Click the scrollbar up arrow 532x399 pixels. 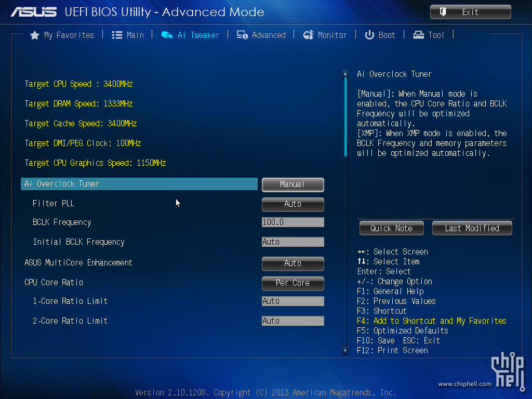coord(345,74)
